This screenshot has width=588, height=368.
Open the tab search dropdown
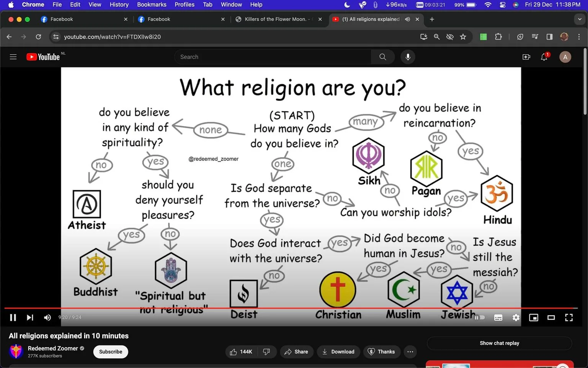pos(579,19)
